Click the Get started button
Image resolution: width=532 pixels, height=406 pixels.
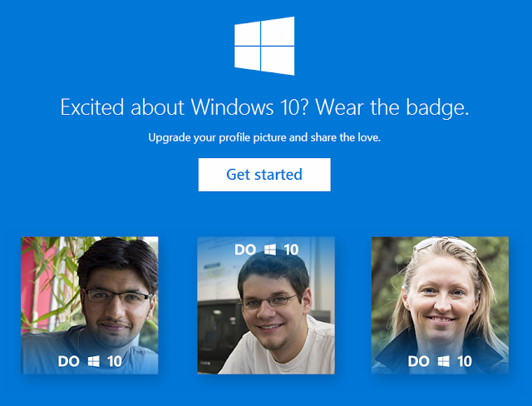pyautogui.click(x=264, y=175)
